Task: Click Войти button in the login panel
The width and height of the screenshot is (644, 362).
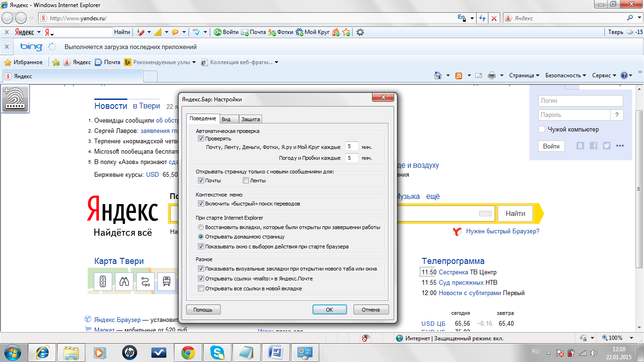Action: (551, 146)
